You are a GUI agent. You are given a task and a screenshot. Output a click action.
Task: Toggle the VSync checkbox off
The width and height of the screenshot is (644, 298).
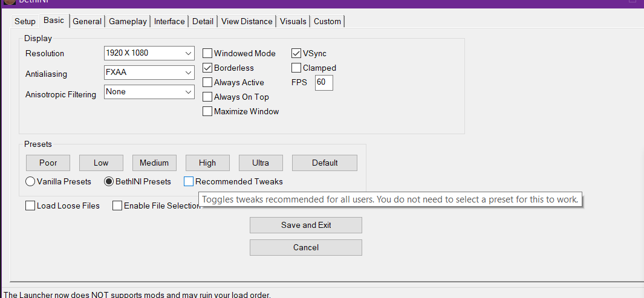tap(296, 53)
